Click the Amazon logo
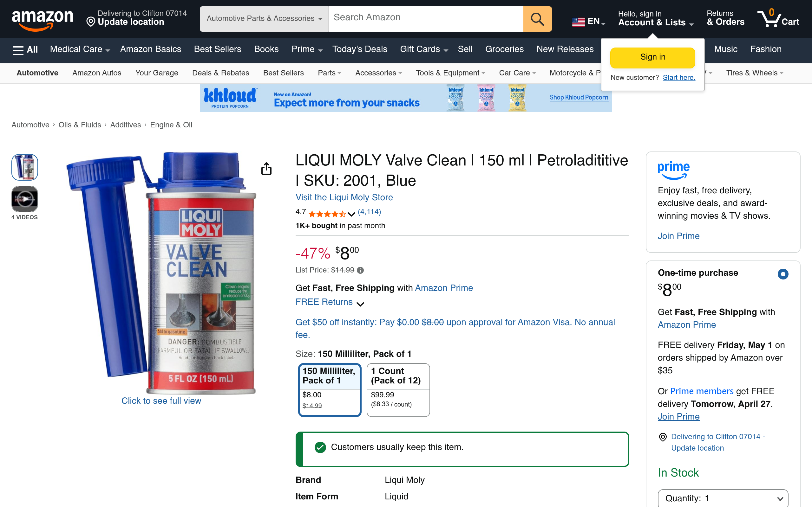Screen dimensions: 812x507 pyautogui.click(x=43, y=19)
